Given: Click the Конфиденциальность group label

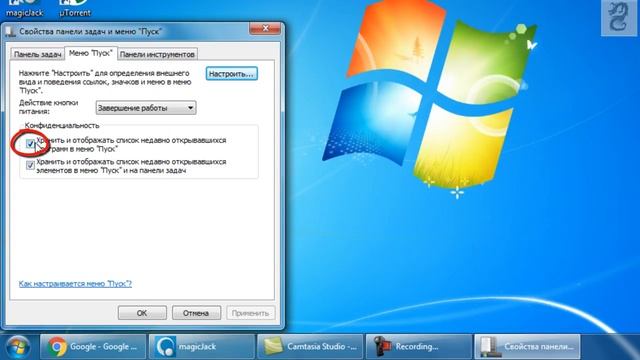Looking at the screenshot, I should coord(62,125).
